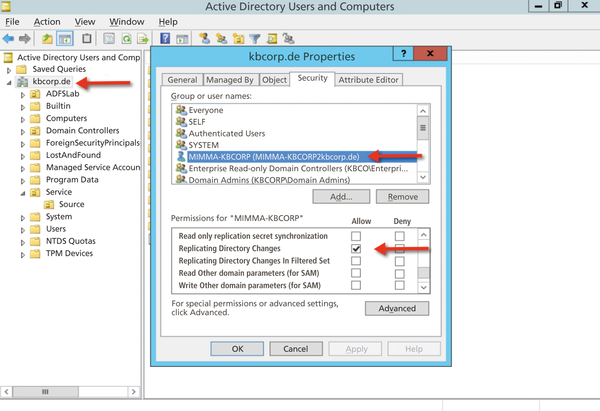Click the Advanced button

397,308
